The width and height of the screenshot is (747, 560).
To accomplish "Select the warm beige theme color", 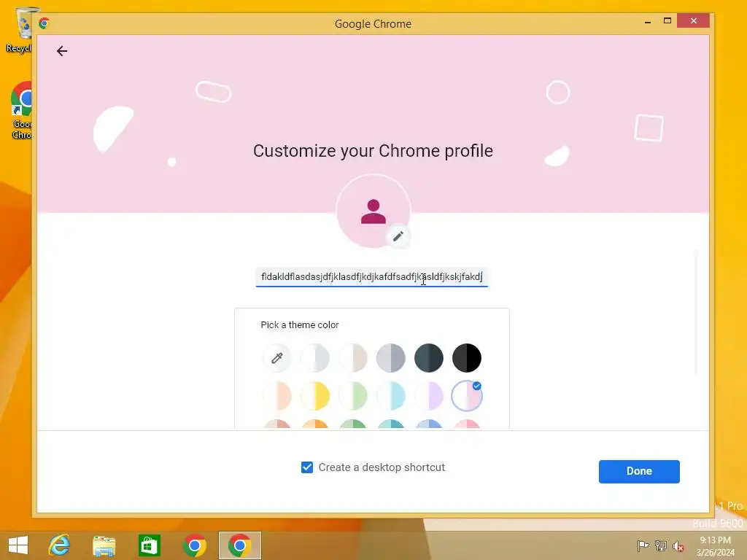I will [x=353, y=357].
